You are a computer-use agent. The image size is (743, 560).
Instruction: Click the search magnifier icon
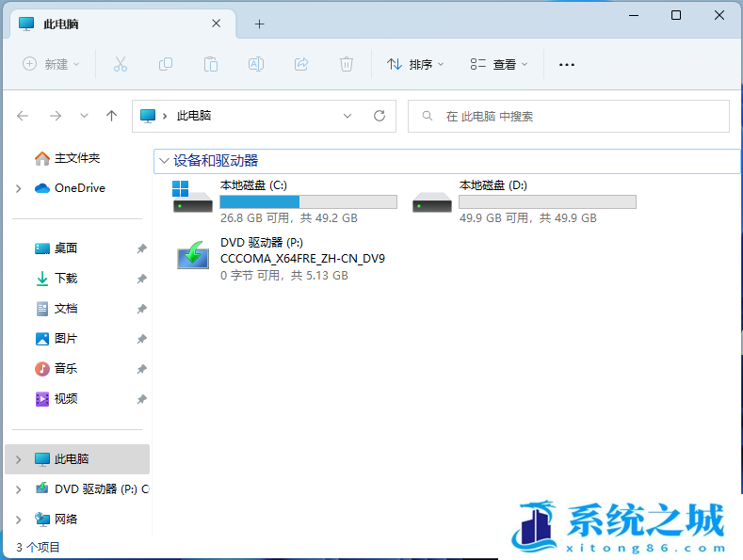pyautogui.click(x=427, y=116)
